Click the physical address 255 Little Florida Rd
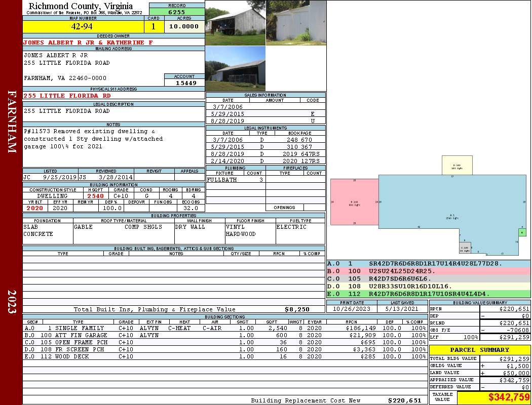 pos(67,96)
